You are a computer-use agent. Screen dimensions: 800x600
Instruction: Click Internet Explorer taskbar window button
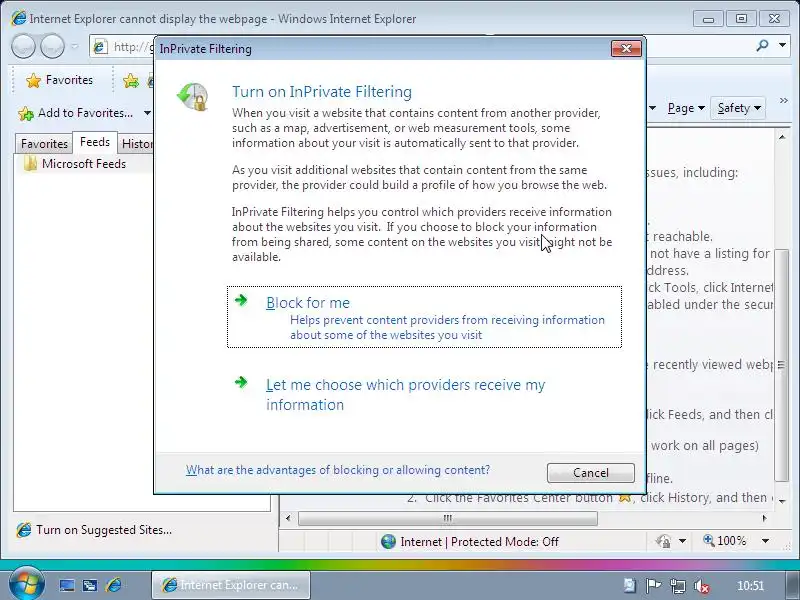(231, 585)
